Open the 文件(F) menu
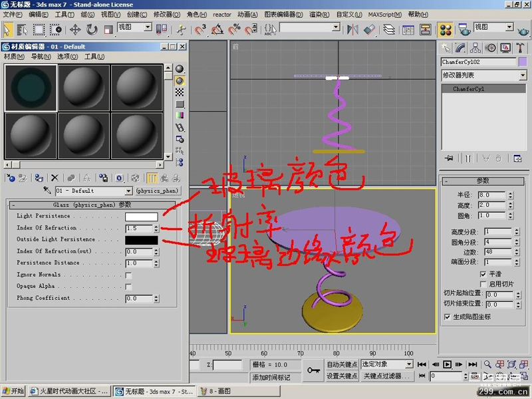The height and width of the screenshot is (399, 532). pyautogui.click(x=13, y=15)
